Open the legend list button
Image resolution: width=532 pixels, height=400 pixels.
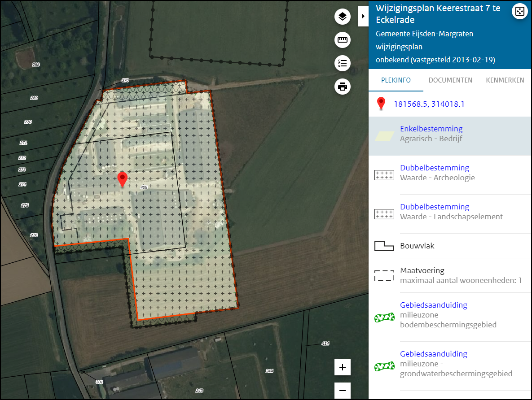tap(343, 63)
